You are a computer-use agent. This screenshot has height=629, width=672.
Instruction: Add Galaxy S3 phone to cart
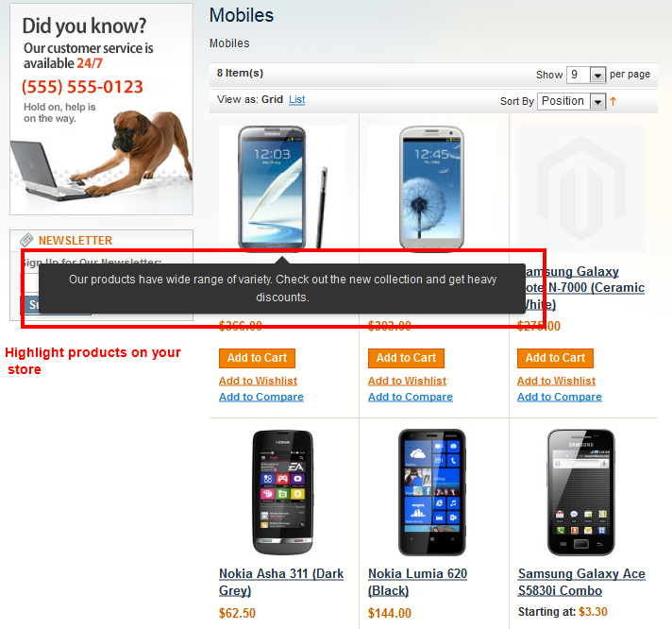[x=406, y=358]
